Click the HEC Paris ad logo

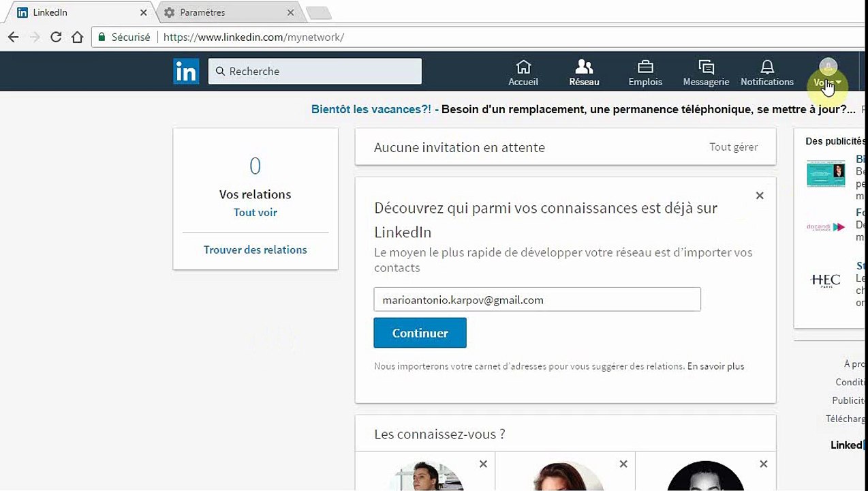pos(826,280)
